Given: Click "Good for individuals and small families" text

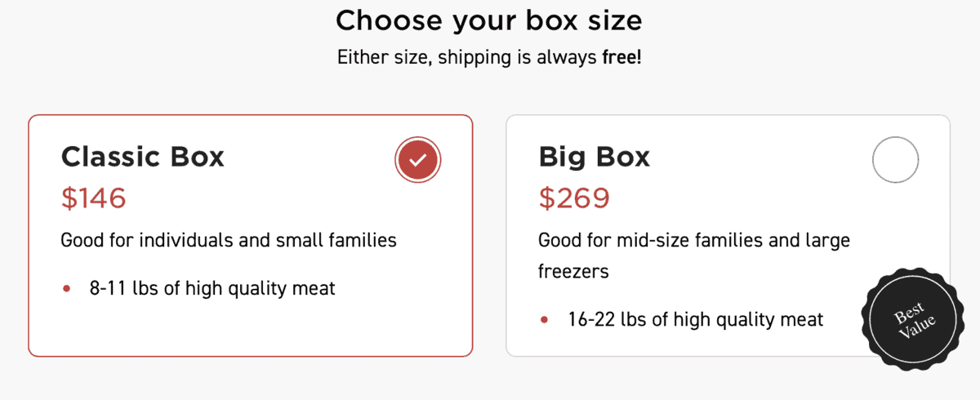Looking at the screenshot, I should coord(229,241).
